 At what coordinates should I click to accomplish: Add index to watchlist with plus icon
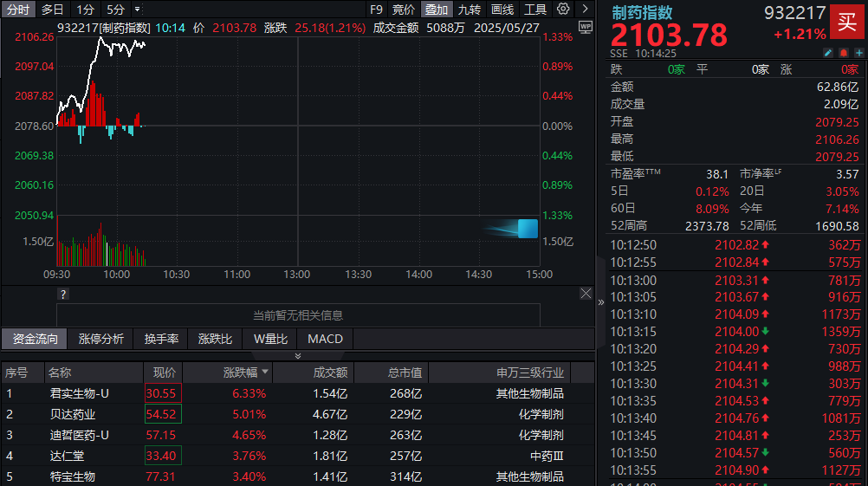pos(858,53)
